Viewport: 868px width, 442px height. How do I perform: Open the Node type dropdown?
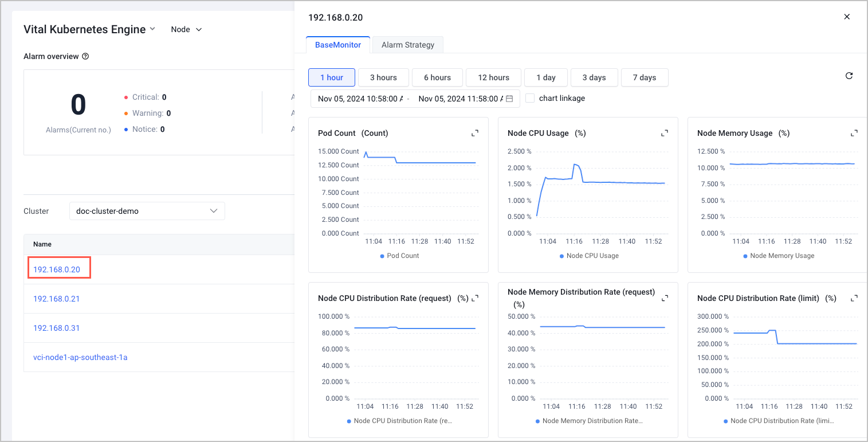coord(187,29)
